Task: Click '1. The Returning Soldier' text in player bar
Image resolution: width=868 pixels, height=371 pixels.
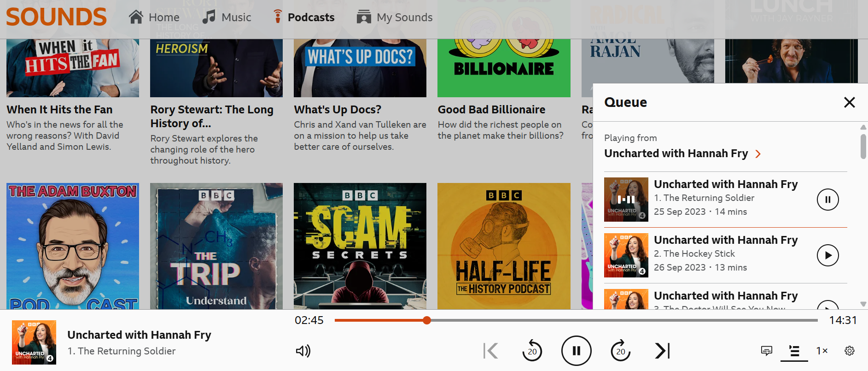Action: [122, 351]
